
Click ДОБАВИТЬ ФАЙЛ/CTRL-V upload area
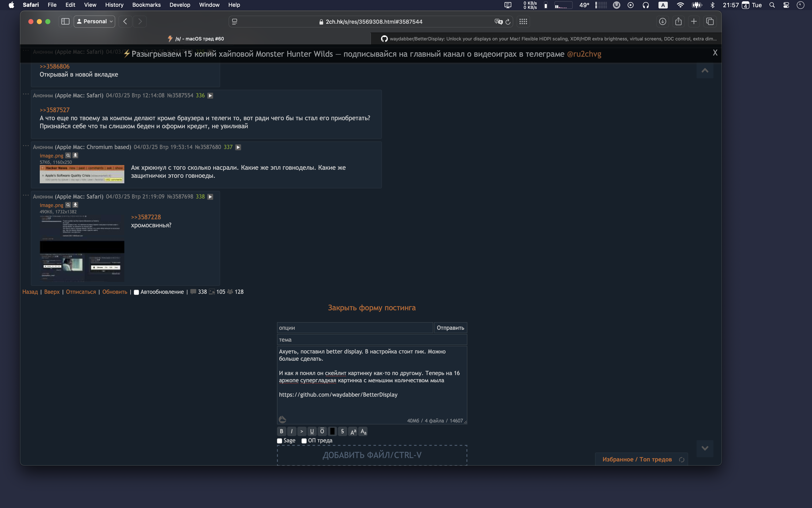point(372,455)
